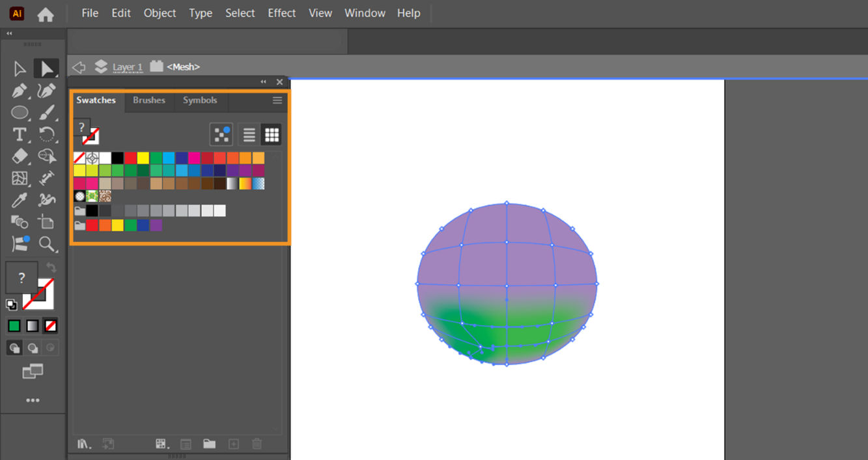The image size is (868, 460).
Task: Open Edit Toolbar three-dots button
Action: pyautogui.click(x=33, y=400)
